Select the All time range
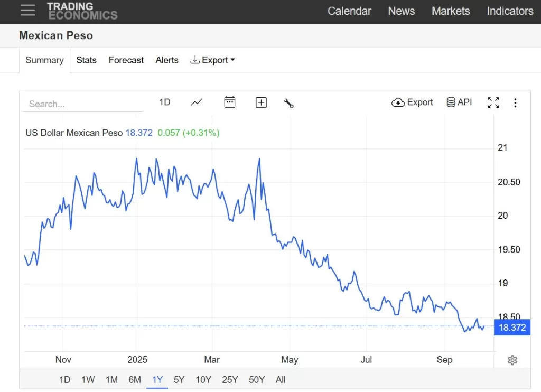 281,379
